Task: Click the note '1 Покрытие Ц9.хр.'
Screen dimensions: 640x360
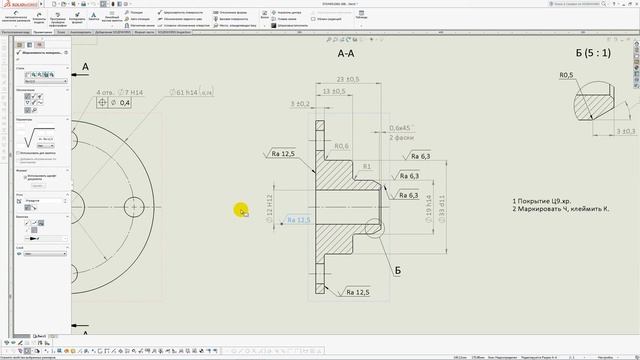Action: 542,201
